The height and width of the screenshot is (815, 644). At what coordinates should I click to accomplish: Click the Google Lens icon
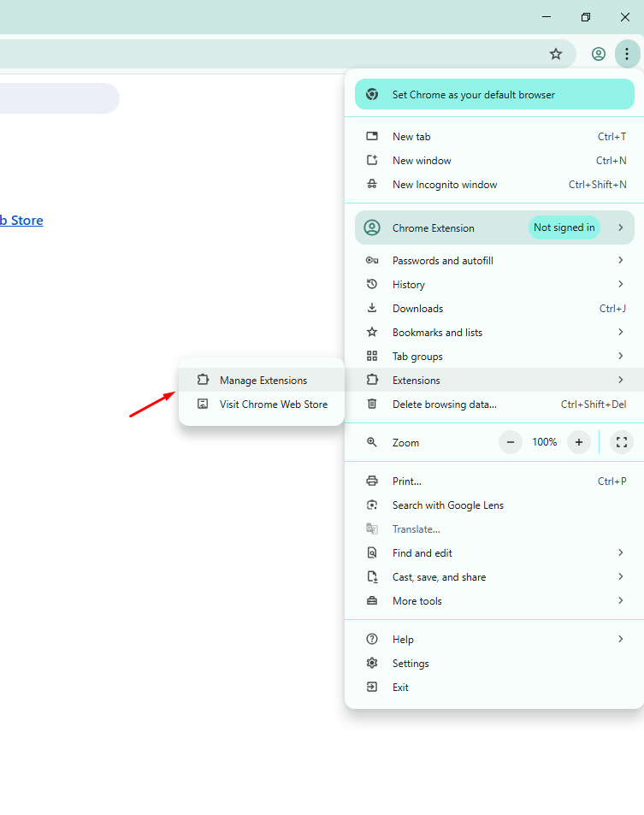click(372, 505)
